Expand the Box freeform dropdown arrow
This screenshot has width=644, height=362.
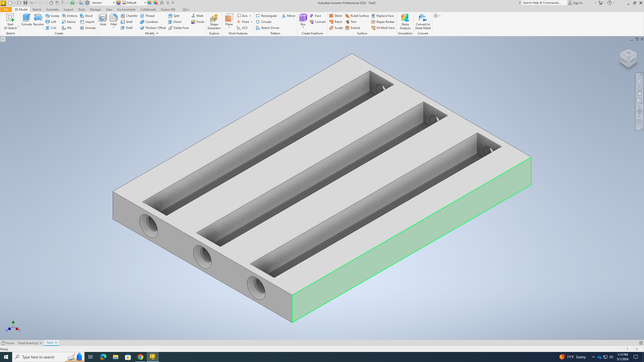click(303, 27)
